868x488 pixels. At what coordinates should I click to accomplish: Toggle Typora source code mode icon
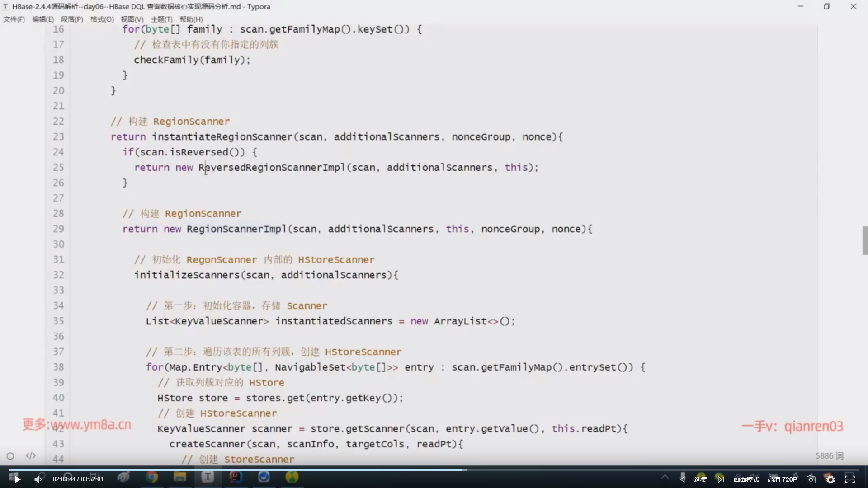31,455
